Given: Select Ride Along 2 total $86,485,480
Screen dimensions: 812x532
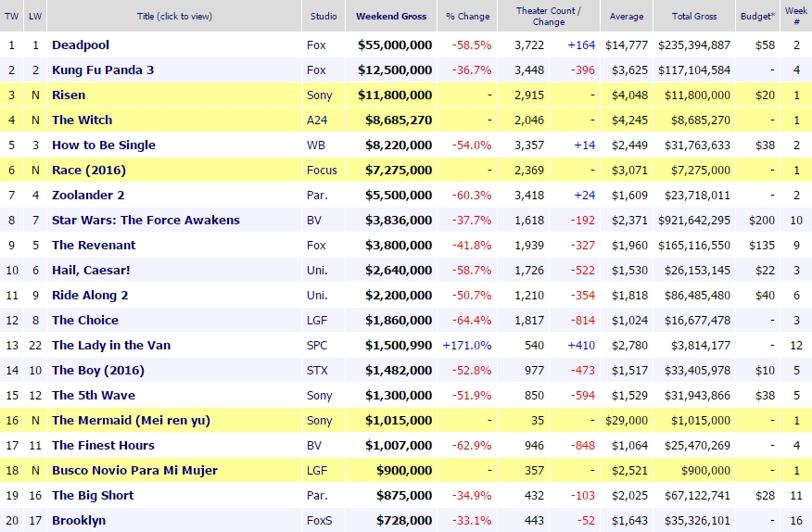Looking at the screenshot, I should pos(698,296).
